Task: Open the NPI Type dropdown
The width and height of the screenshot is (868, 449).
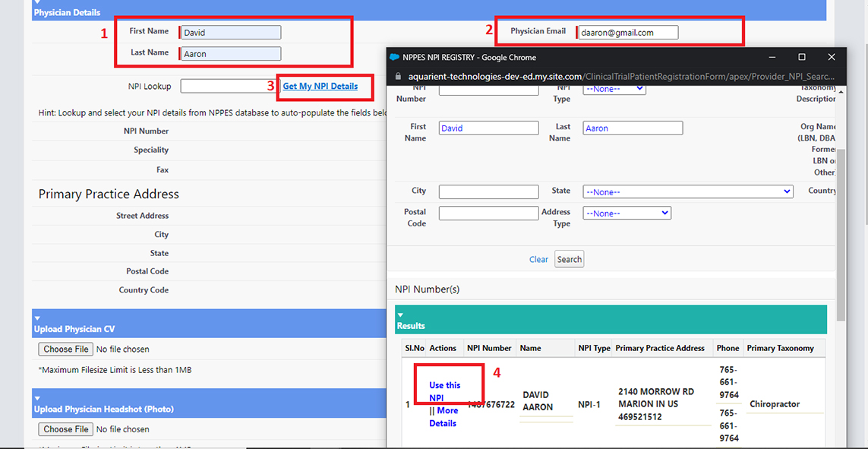Action: 614,89
